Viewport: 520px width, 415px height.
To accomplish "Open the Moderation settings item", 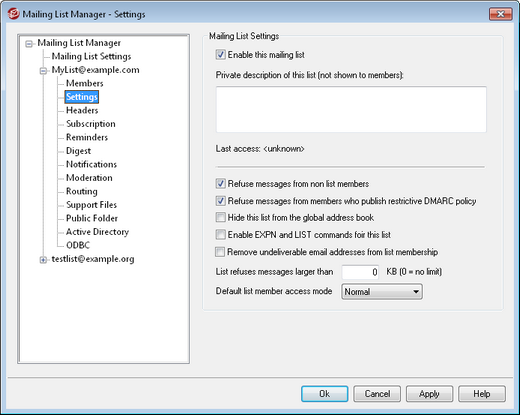I will (x=89, y=178).
